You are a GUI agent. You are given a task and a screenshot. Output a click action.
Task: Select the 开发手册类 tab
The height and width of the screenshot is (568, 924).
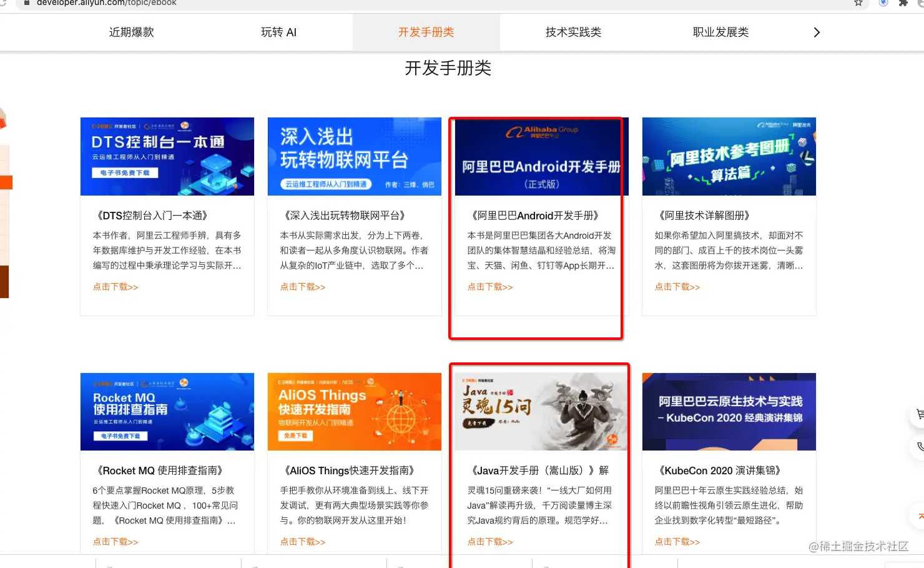[x=426, y=32]
